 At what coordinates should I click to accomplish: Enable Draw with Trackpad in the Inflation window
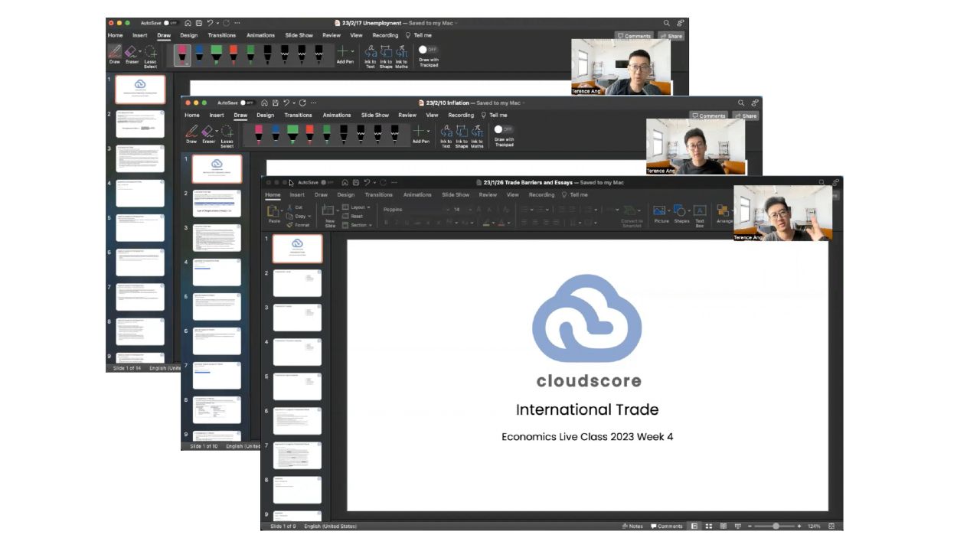504,129
